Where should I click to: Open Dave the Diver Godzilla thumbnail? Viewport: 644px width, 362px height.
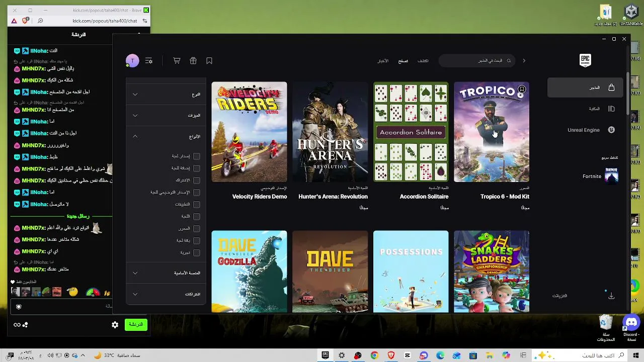pos(250,271)
